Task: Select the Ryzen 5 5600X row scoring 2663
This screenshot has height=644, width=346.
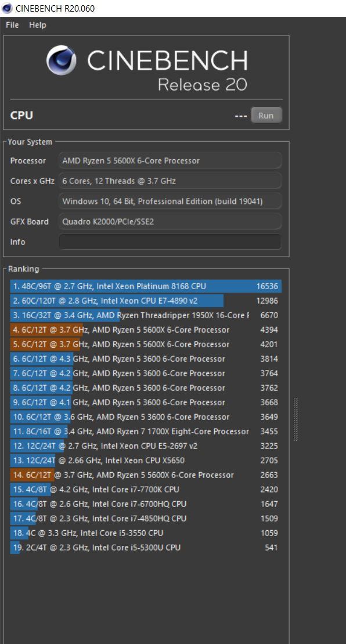Action: click(146, 475)
